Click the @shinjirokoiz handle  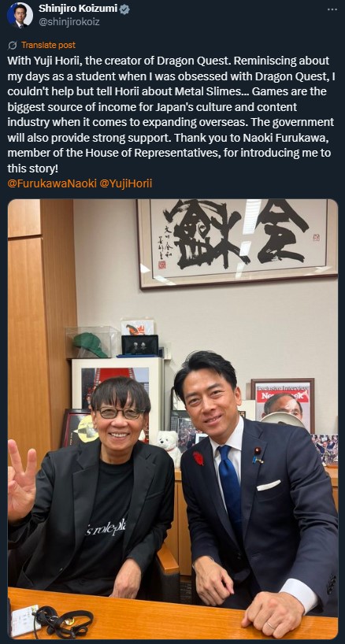coord(69,22)
